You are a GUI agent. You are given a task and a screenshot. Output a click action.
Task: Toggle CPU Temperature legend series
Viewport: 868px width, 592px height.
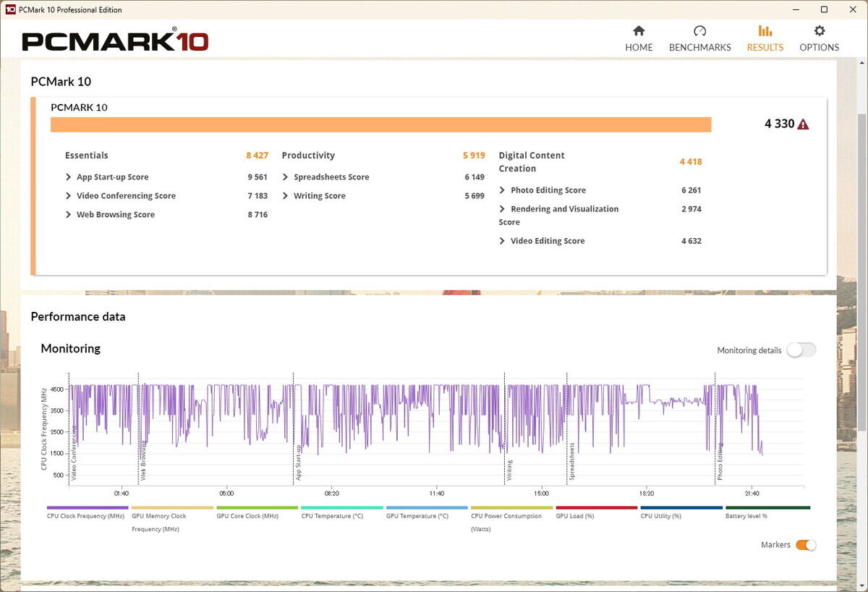pos(341,513)
